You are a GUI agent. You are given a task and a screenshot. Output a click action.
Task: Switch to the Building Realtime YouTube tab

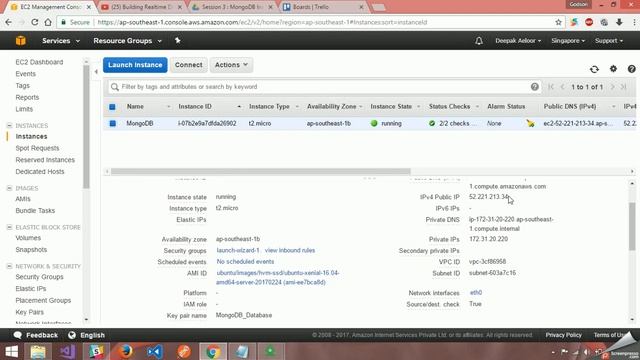click(x=141, y=7)
